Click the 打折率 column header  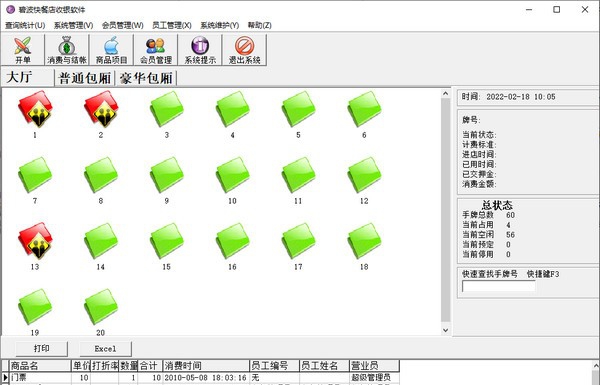click(104, 365)
